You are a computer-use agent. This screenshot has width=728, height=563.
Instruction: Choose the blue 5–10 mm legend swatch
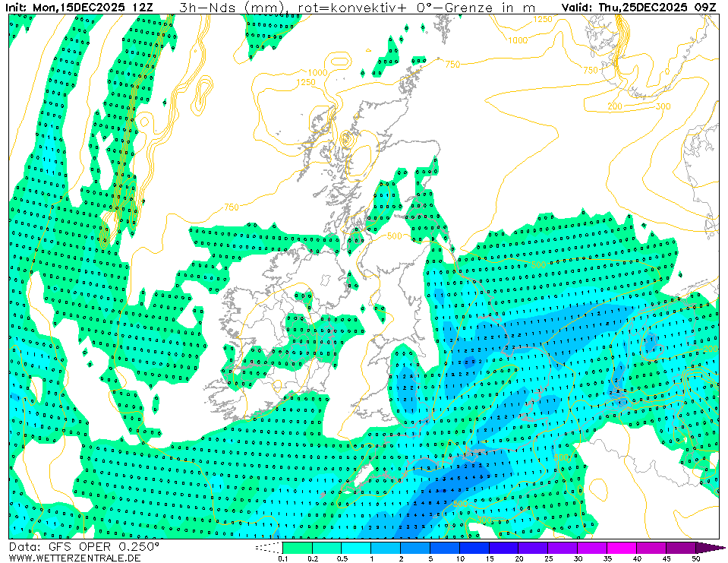pos(445,547)
